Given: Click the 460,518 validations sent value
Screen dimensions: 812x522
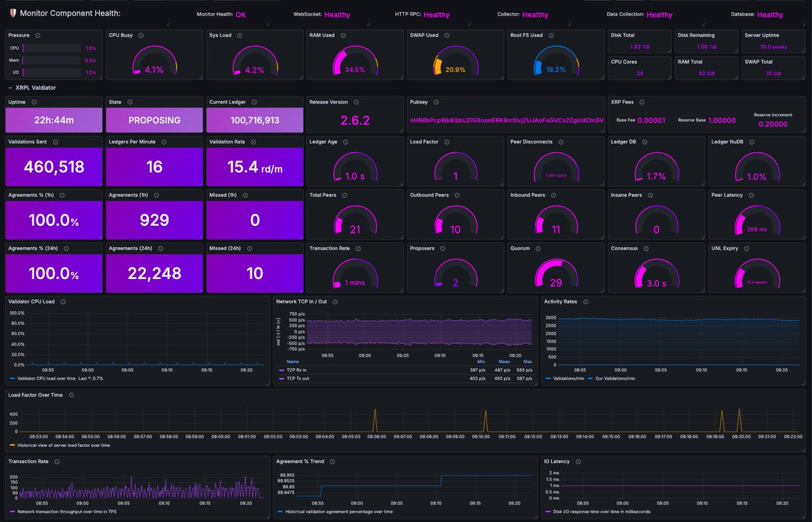Looking at the screenshot, I should (54, 167).
